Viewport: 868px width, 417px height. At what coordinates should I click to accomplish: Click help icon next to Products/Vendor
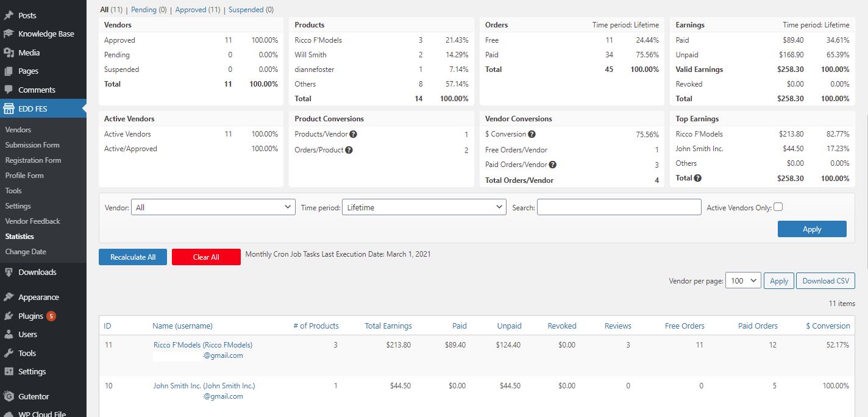[x=354, y=134]
